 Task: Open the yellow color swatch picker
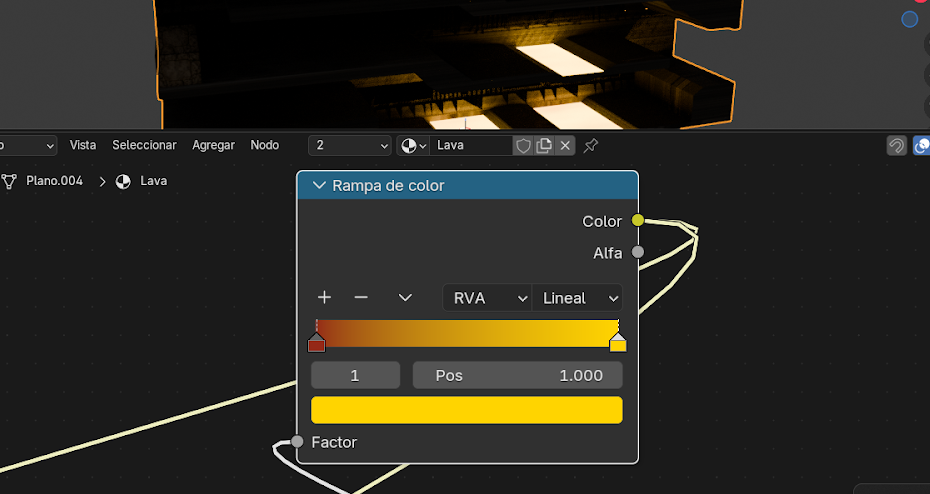467,410
